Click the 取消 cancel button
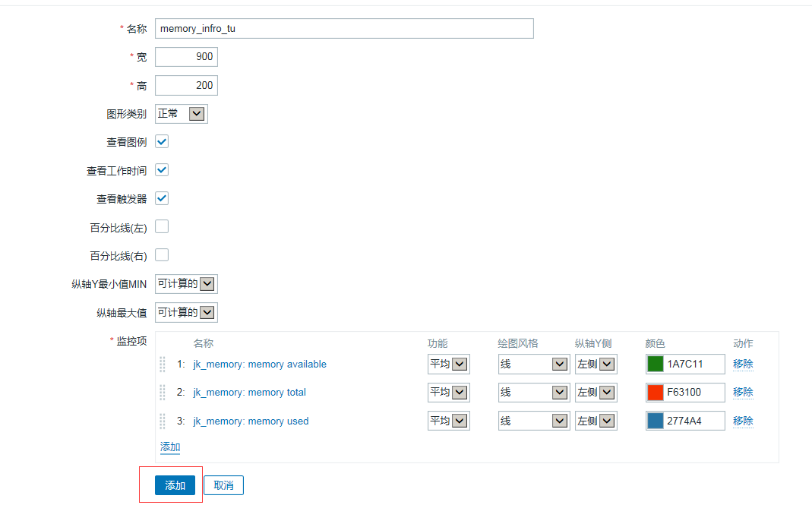The width and height of the screenshot is (812, 505). coord(224,485)
